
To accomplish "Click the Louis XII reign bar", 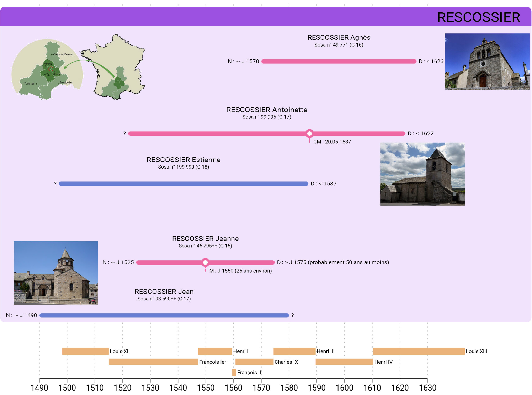I will click(x=85, y=351).
